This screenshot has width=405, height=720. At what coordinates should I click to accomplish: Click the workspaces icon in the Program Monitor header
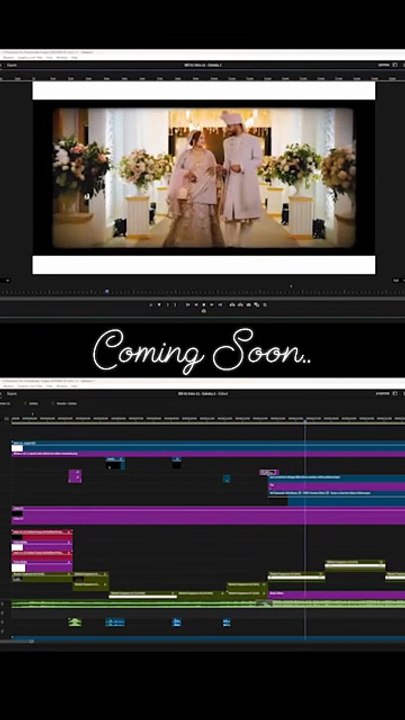(x=394, y=65)
